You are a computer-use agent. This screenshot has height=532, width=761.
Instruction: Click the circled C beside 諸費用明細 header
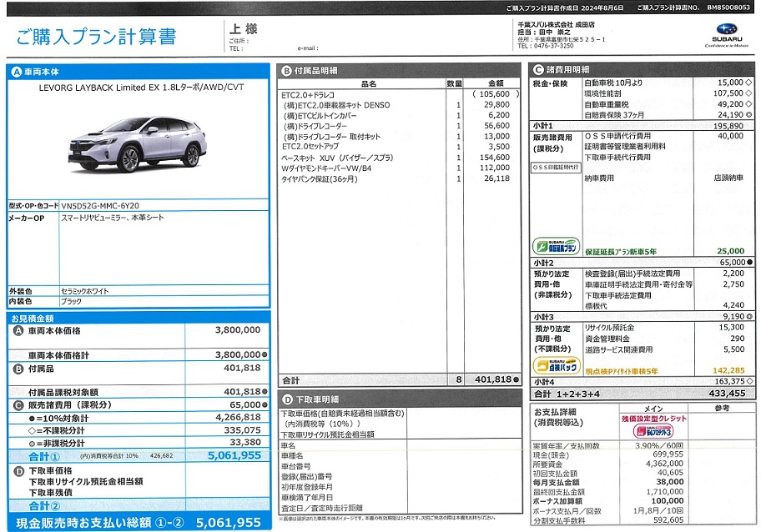pyautogui.click(x=538, y=70)
